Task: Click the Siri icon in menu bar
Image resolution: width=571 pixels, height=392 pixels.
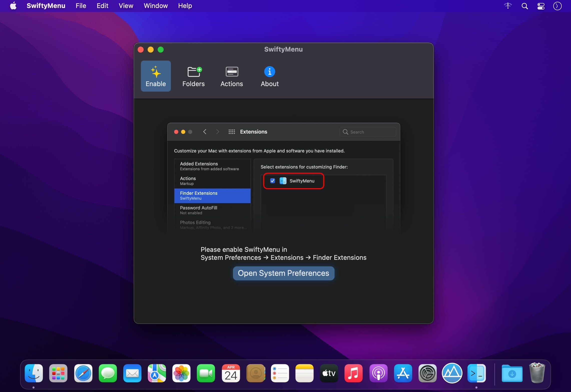Action: 557,6
